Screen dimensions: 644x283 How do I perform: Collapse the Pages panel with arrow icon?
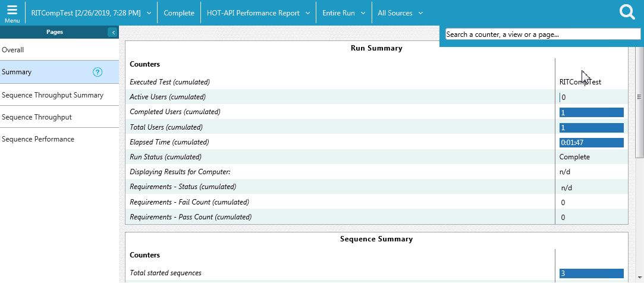[113, 32]
